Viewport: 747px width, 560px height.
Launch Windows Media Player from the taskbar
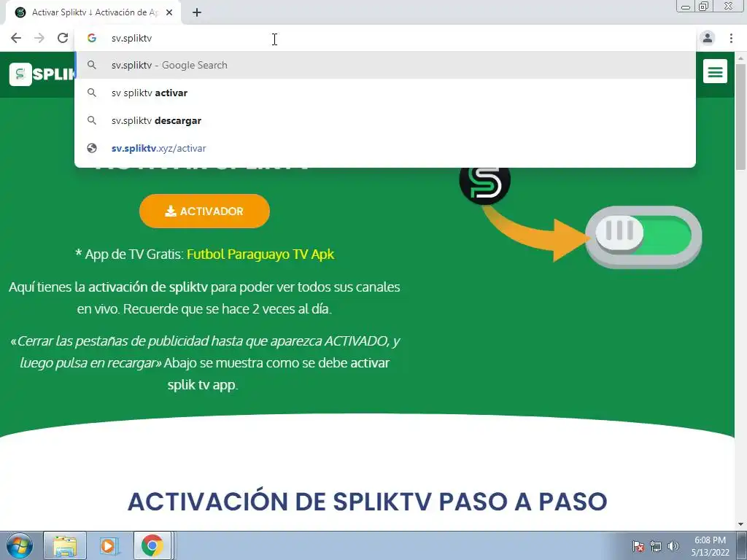pyautogui.click(x=109, y=545)
